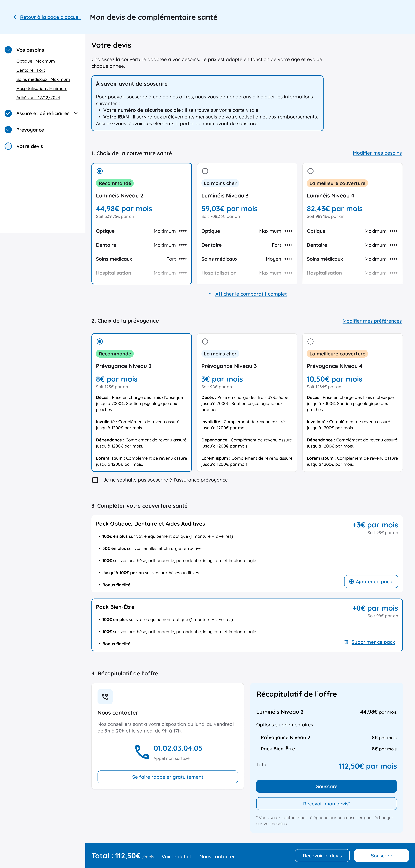Viewport: 415px width, 868px height.
Task: Click the +3€ par mois pack price
Action: point(375,525)
